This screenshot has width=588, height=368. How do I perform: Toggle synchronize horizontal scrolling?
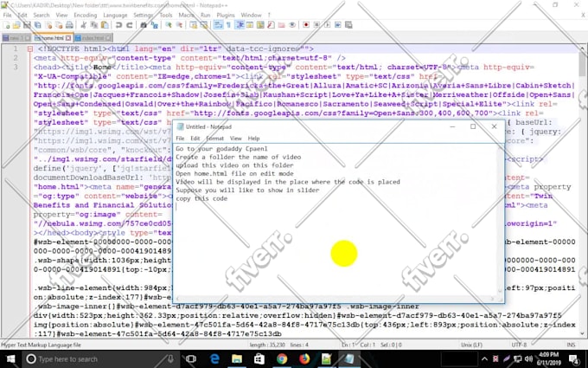tap(203, 25)
